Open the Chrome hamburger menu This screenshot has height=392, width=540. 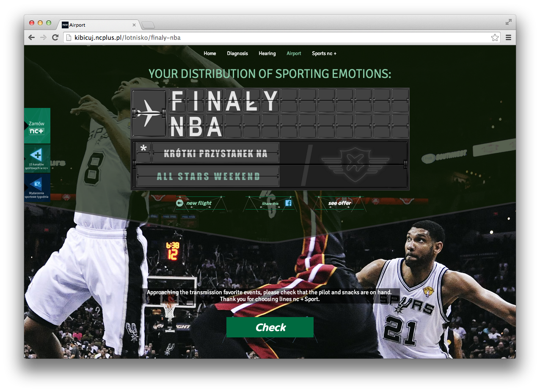coord(508,38)
